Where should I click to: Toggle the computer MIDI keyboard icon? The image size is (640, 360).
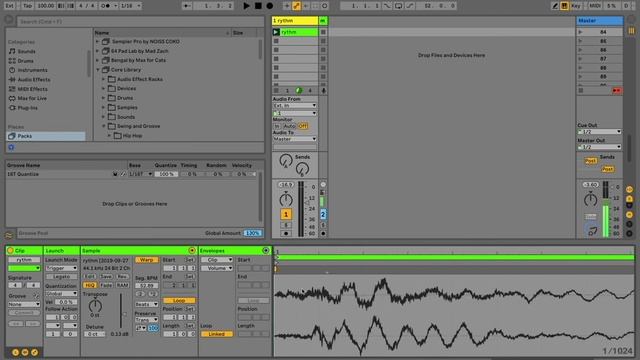coord(564,6)
